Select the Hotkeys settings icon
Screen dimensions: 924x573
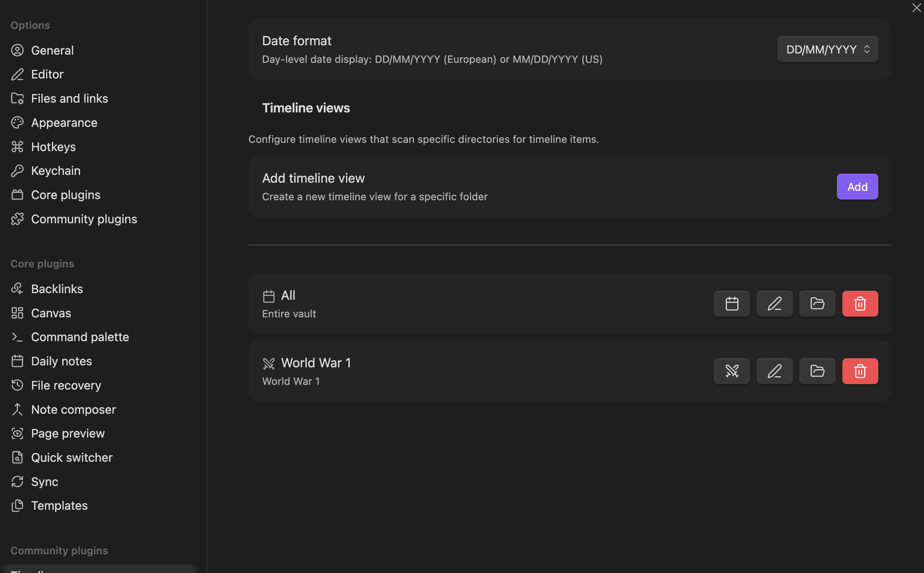tap(18, 147)
